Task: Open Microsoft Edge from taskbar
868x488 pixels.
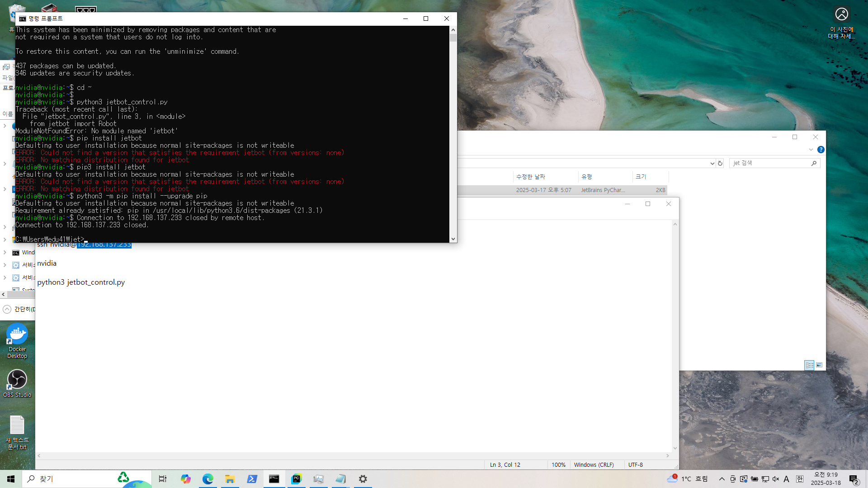Action: tap(208, 479)
